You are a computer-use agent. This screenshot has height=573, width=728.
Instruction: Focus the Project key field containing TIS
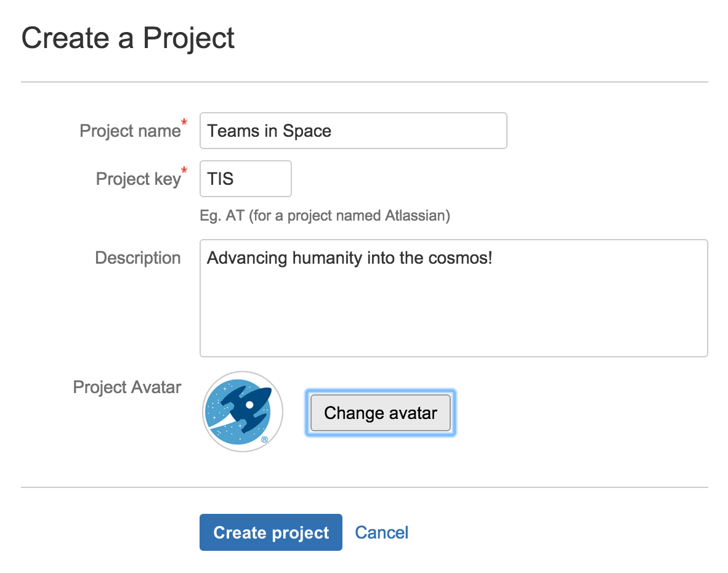[246, 179]
